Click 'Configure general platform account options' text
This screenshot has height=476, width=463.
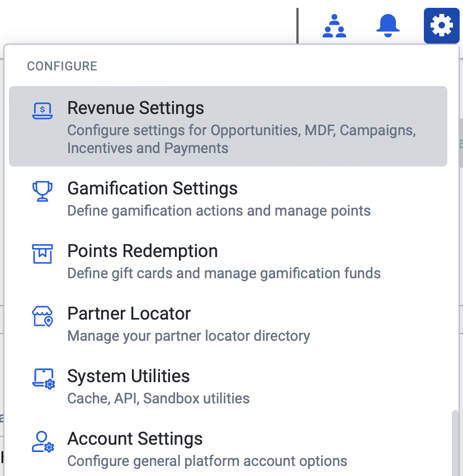[x=207, y=461]
